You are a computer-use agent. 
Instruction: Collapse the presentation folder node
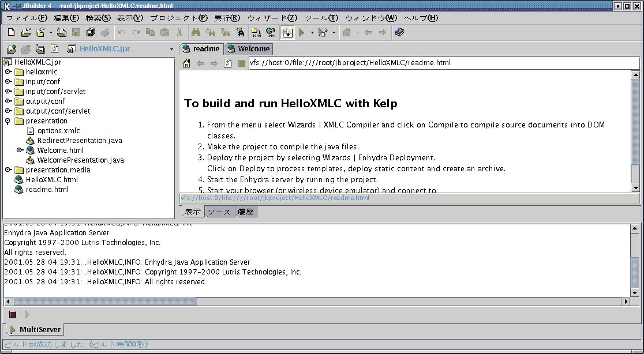8,121
